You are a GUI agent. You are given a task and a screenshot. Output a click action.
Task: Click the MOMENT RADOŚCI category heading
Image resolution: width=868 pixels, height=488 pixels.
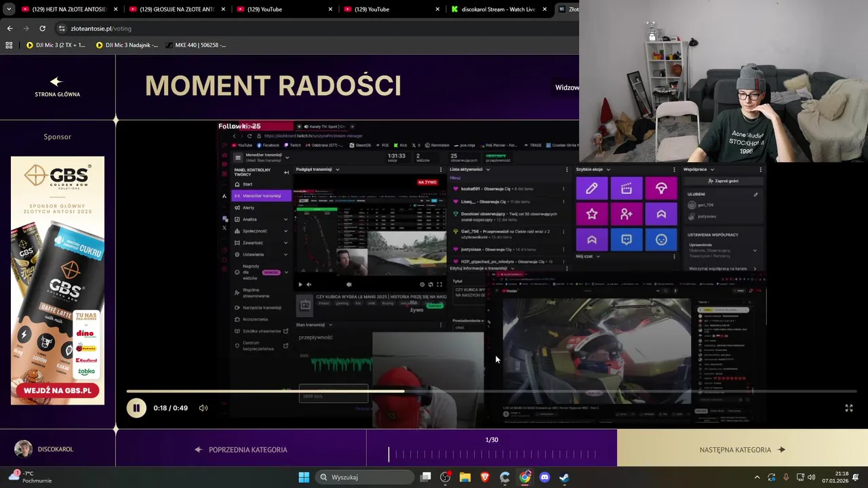click(x=273, y=86)
